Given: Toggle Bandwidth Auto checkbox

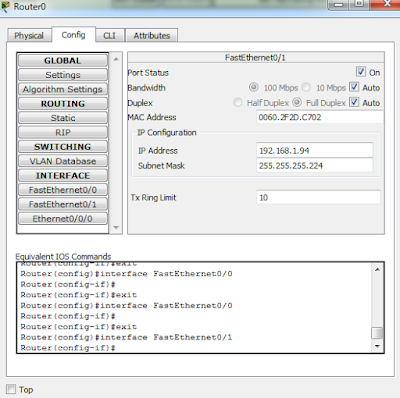Looking at the screenshot, I should tap(354, 87).
